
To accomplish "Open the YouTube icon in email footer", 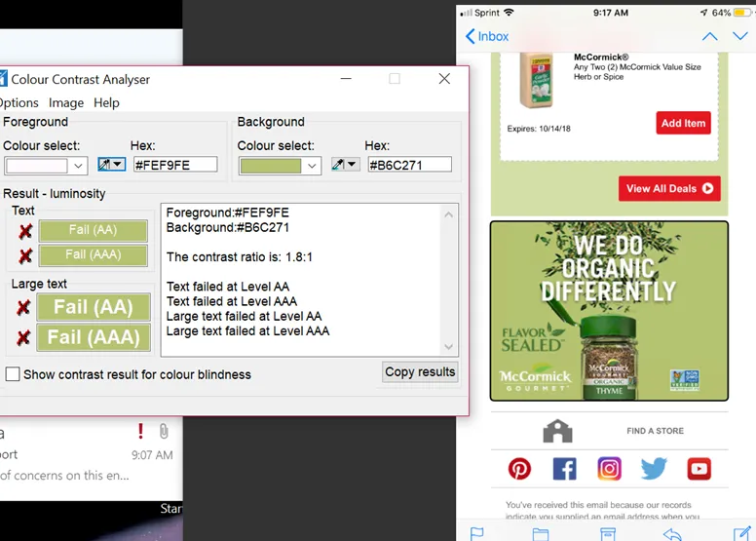I will [x=699, y=469].
